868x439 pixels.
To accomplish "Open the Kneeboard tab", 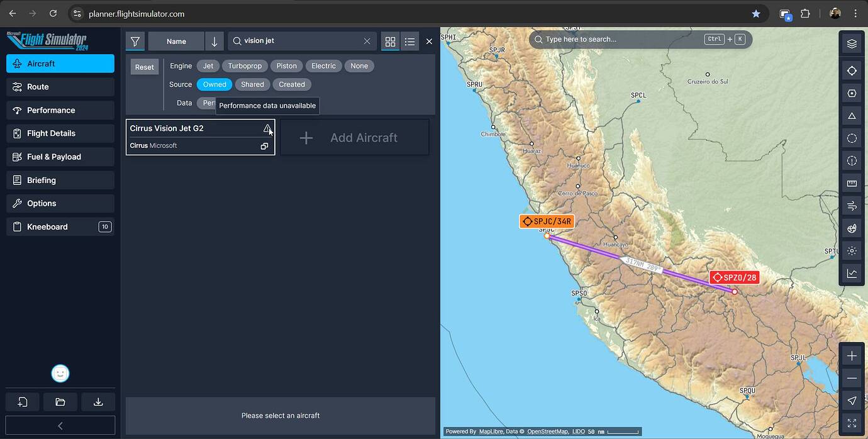I will pyautogui.click(x=60, y=226).
